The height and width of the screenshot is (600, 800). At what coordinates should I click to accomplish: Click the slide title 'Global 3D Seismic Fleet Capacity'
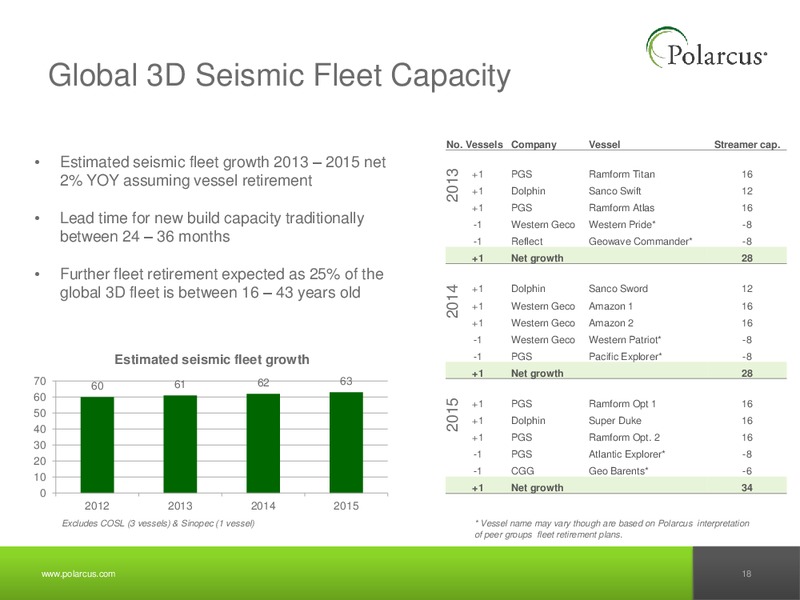279,76
